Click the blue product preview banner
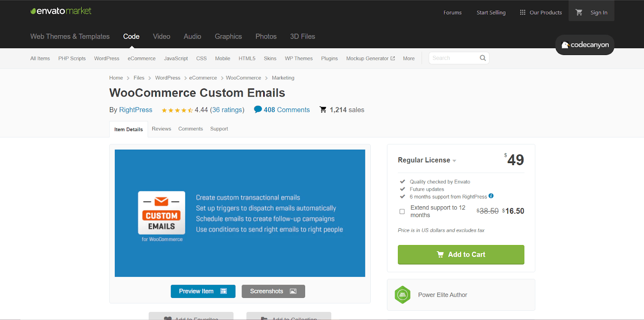The height and width of the screenshot is (320, 644). coord(240,213)
